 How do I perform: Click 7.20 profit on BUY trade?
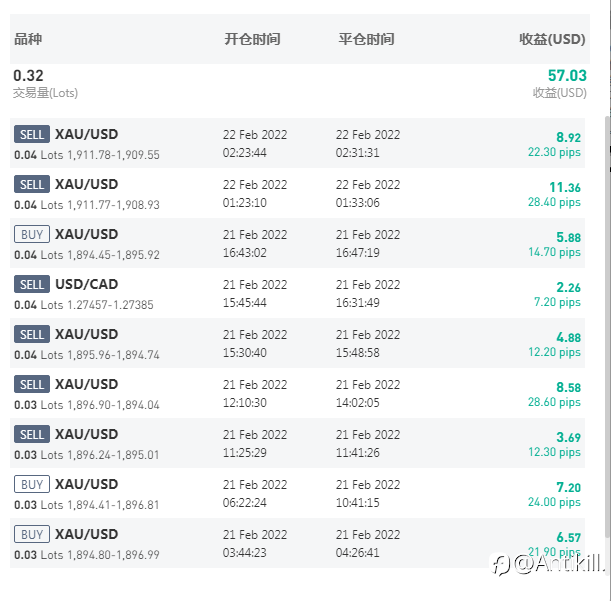[568, 487]
